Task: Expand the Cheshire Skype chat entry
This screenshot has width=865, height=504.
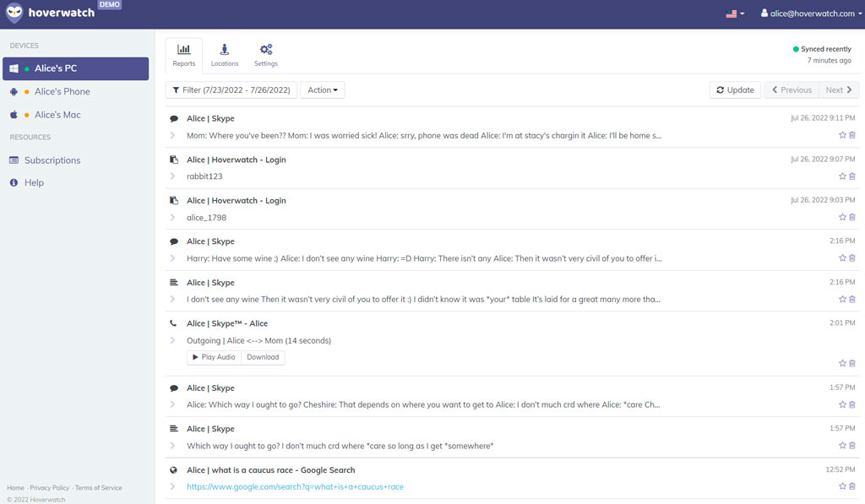Action: 172,404
